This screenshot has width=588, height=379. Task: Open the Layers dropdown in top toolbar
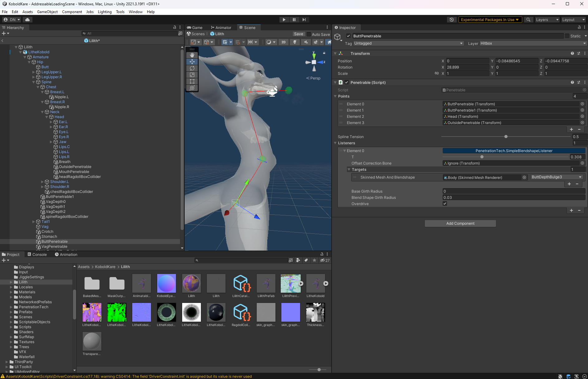pos(547,20)
